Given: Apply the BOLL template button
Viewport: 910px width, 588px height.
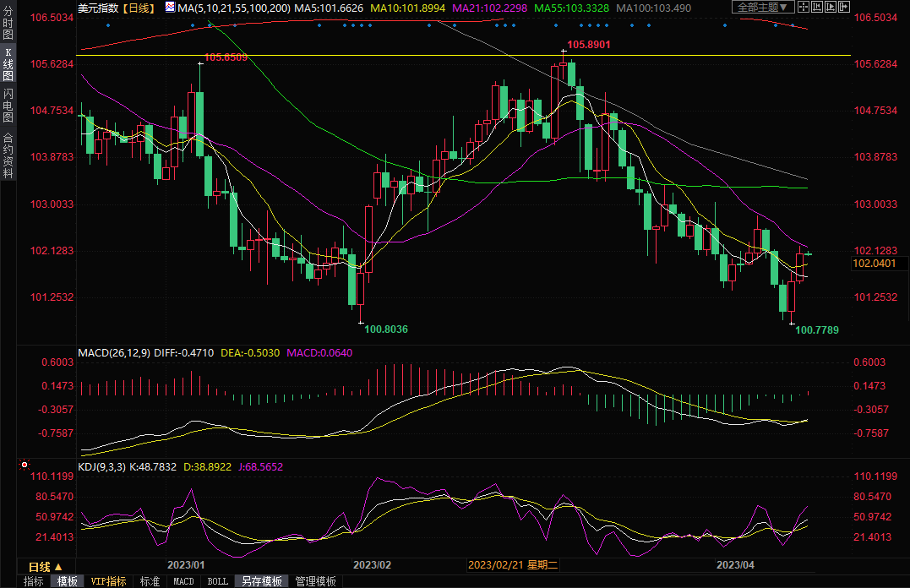Looking at the screenshot, I should (217, 581).
